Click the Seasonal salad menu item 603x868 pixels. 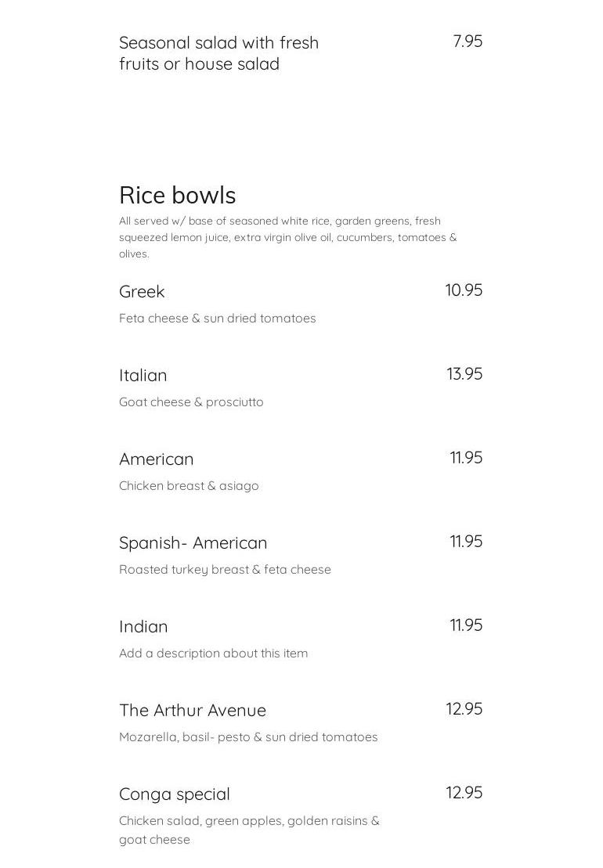[218, 53]
